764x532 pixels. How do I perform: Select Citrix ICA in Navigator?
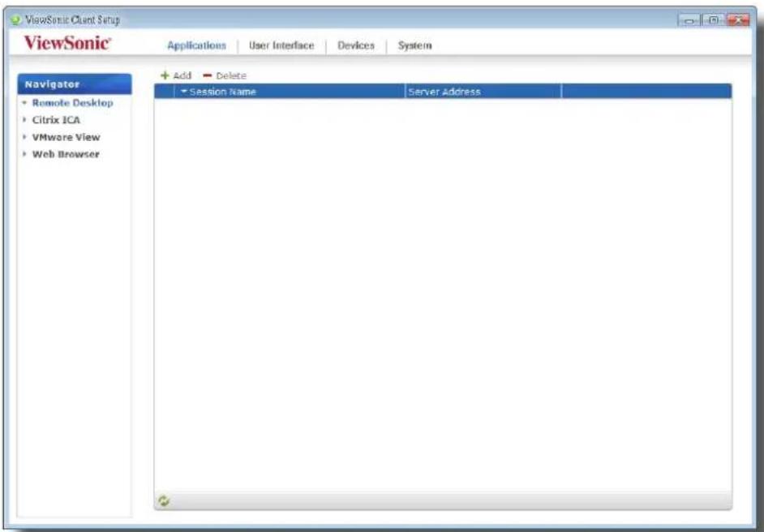click(56, 120)
